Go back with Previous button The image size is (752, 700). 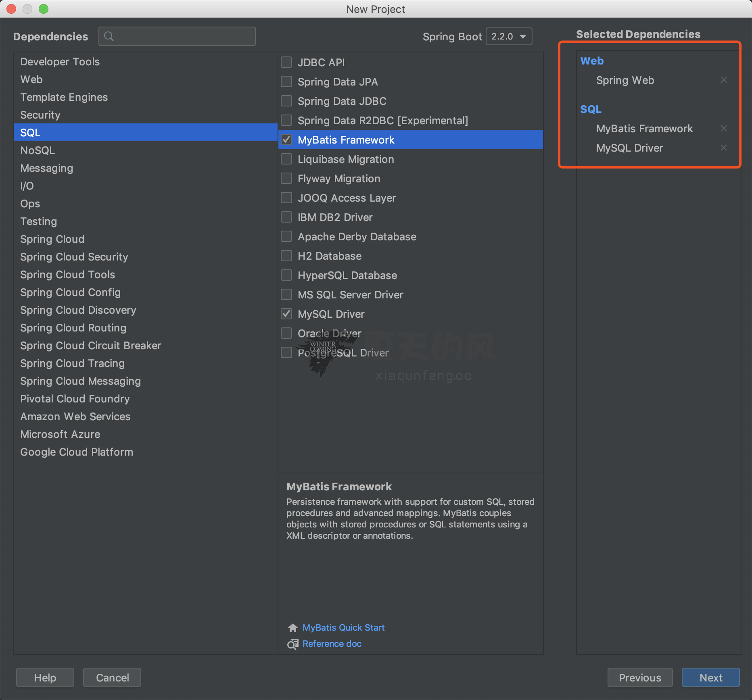[x=640, y=677]
